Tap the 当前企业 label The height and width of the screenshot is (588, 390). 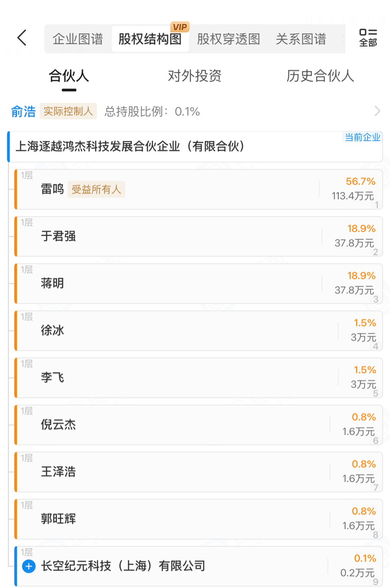click(363, 137)
